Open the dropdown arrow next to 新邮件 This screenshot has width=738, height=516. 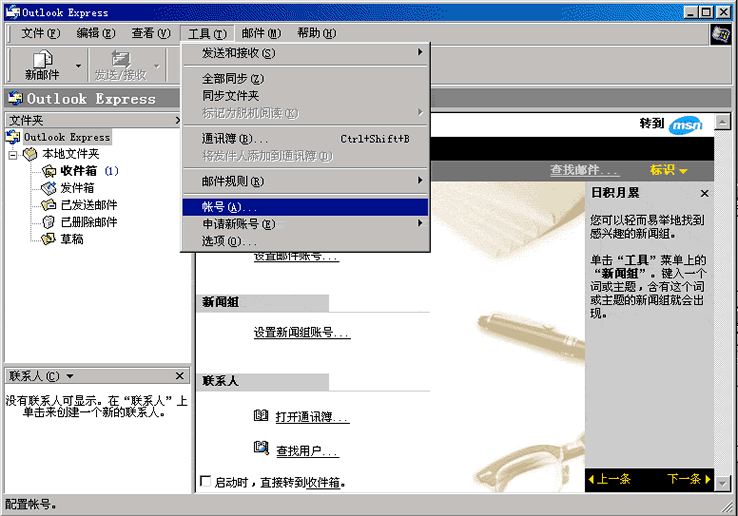(79, 66)
